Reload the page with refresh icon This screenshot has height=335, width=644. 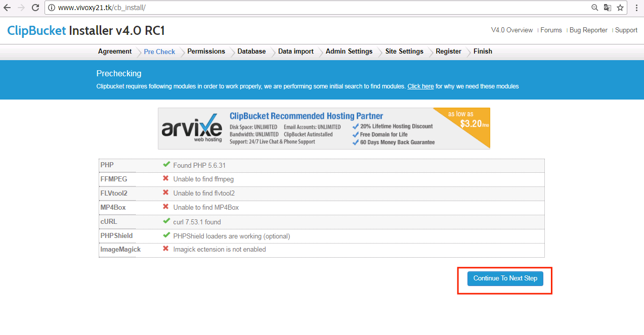point(35,8)
